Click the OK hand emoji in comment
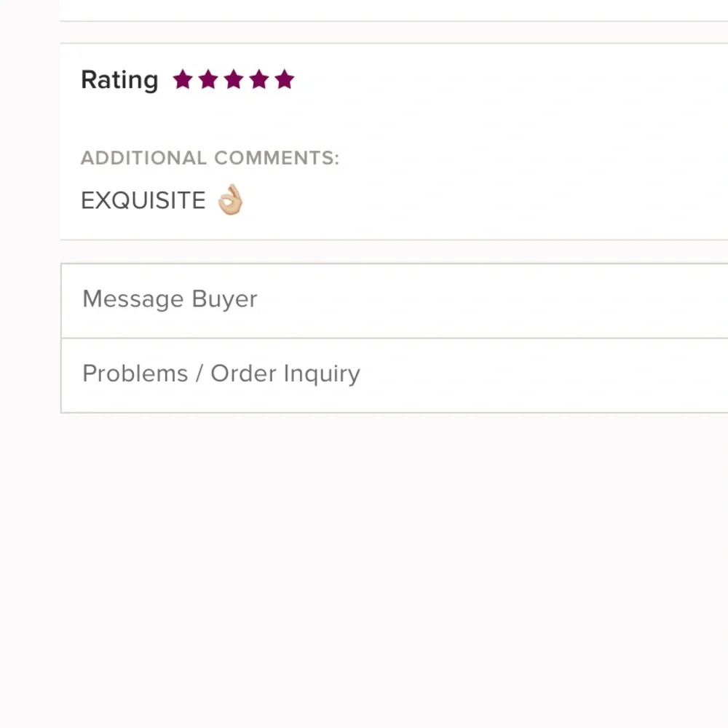Viewport: 728px width, 728px height. click(230, 199)
